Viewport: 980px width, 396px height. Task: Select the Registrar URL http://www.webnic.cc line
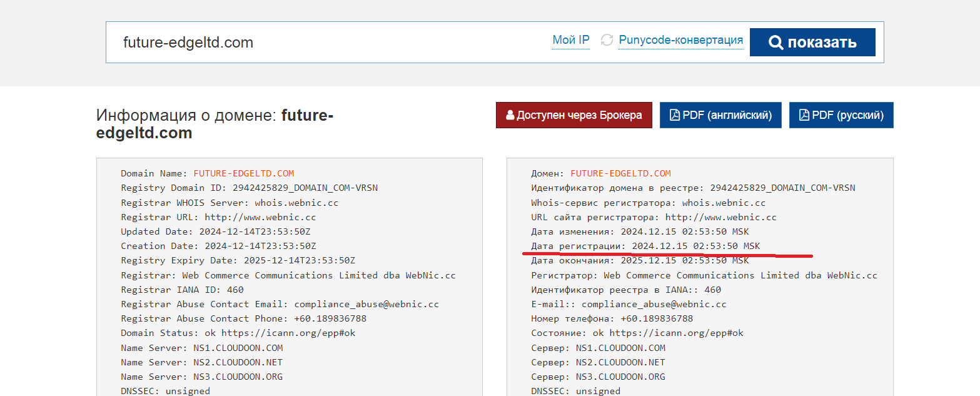pos(218,217)
